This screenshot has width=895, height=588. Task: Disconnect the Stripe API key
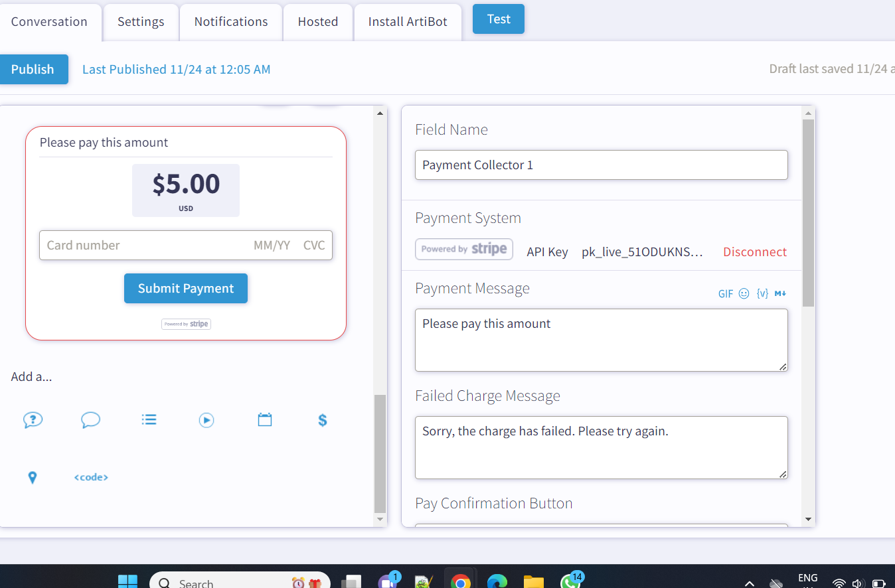click(x=754, y=252)
